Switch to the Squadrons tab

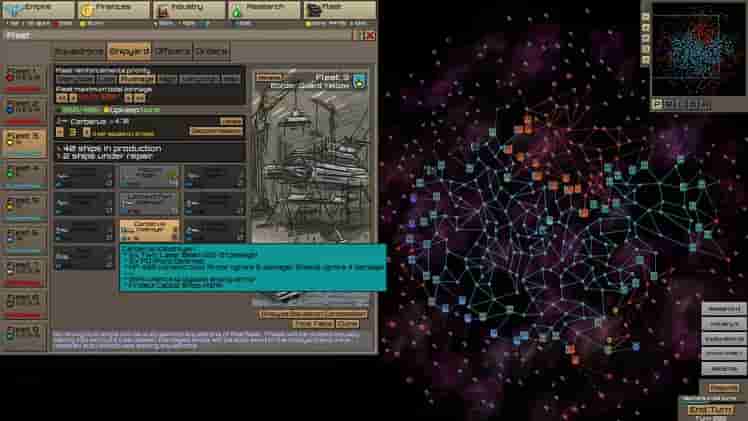(78, 50)
